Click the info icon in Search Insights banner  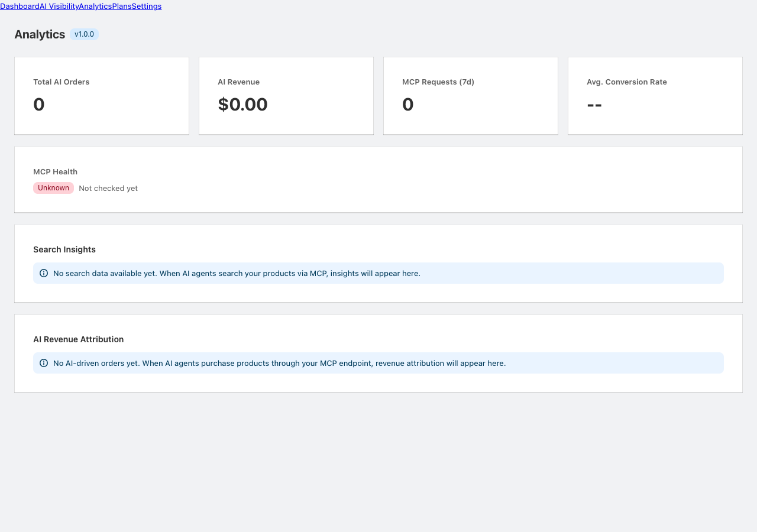pos(44,273)
